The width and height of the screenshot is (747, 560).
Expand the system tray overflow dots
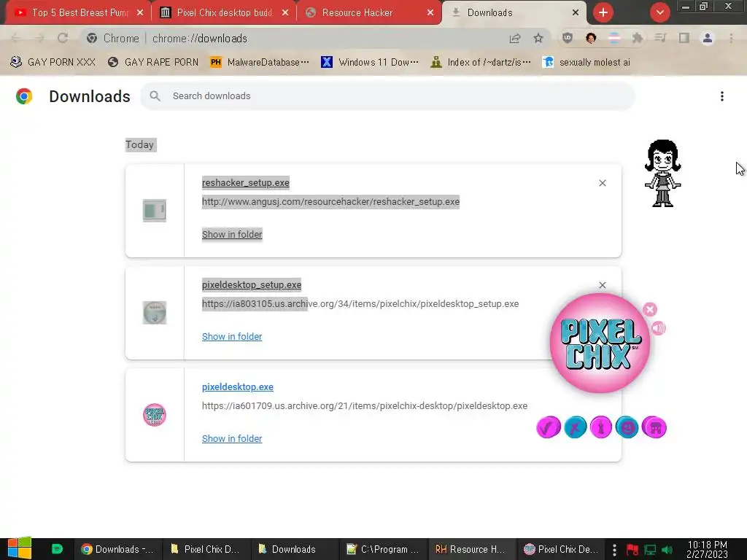(614, 550)
